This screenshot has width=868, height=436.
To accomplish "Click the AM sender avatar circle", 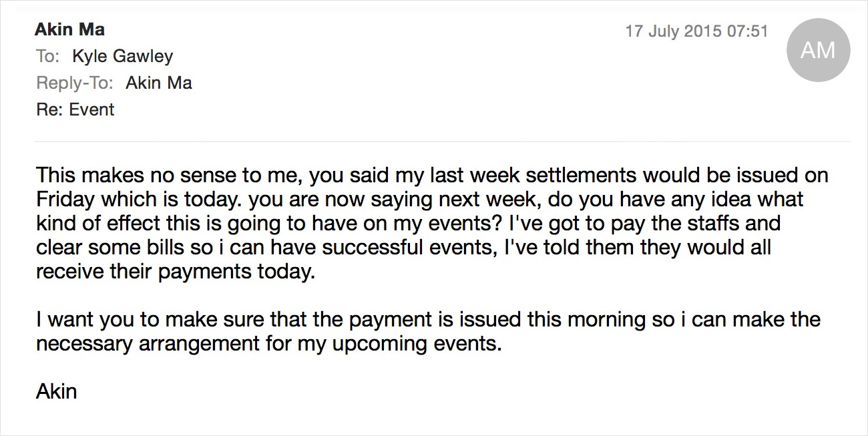I will [x=818, y=50].
